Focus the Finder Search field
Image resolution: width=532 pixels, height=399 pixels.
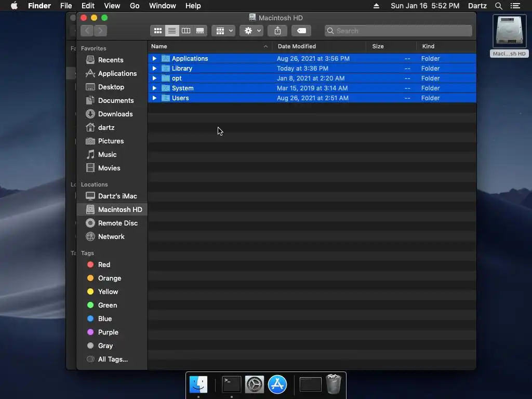click(398, 31)
